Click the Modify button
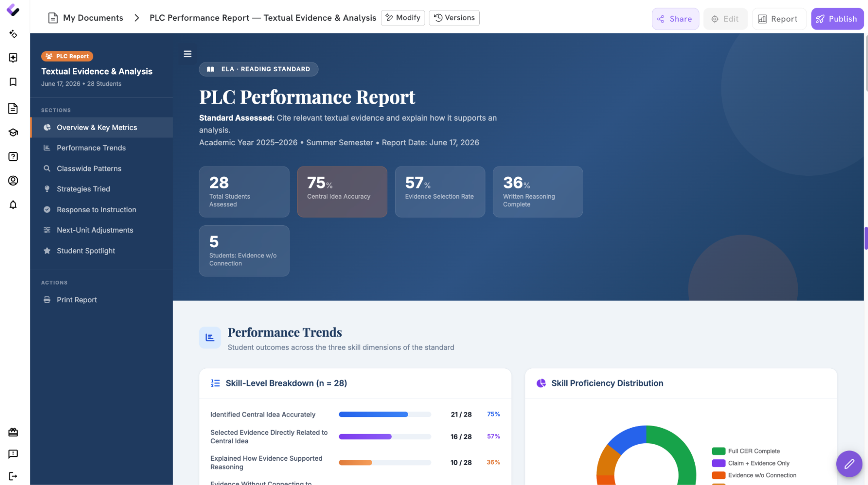 (403, 18)
